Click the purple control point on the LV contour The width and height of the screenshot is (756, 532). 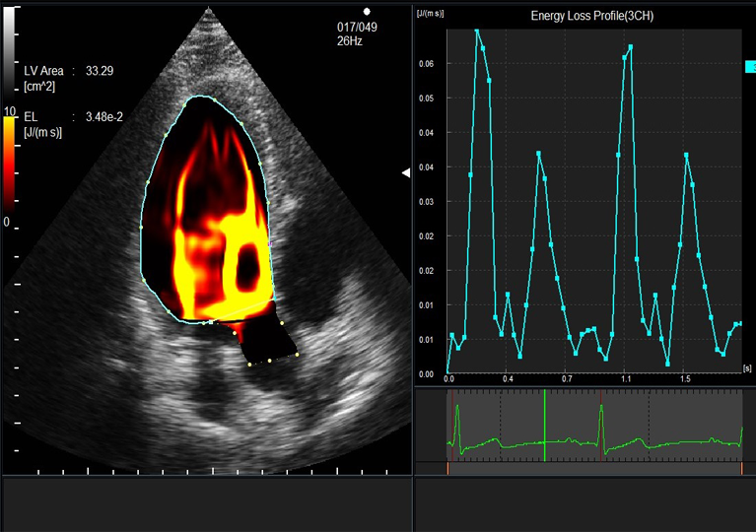coord(270,244)
